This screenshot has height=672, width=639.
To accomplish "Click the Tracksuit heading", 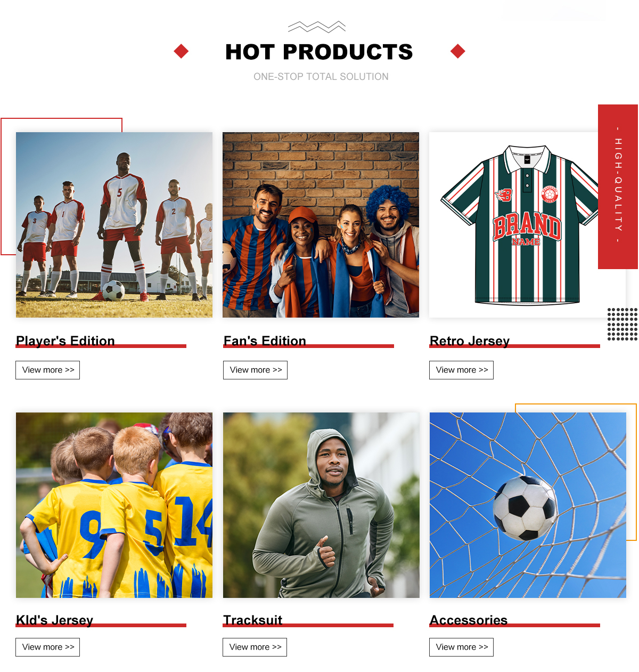I will (253, 620).
